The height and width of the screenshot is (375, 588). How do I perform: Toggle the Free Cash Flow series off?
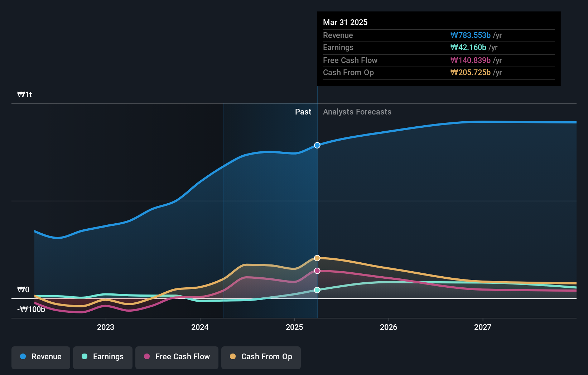point(177,357)
